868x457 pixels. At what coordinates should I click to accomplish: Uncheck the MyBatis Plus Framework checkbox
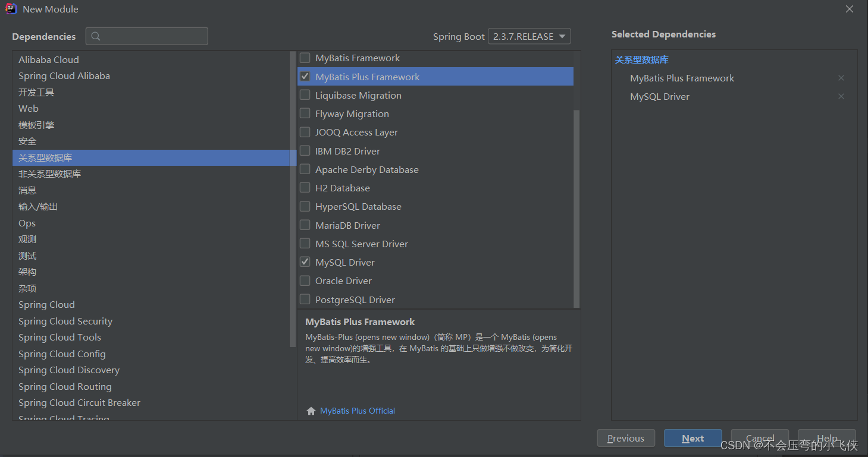(305, 77)
